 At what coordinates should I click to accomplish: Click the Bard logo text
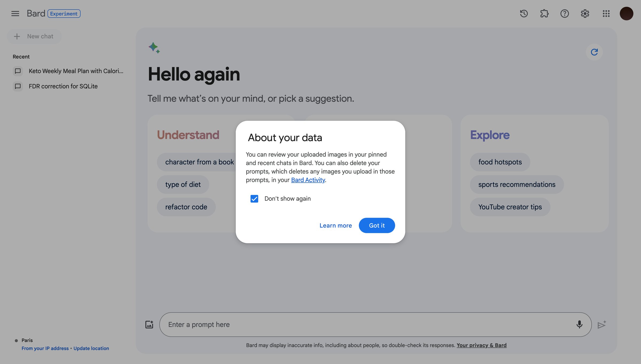coord(36,13)
